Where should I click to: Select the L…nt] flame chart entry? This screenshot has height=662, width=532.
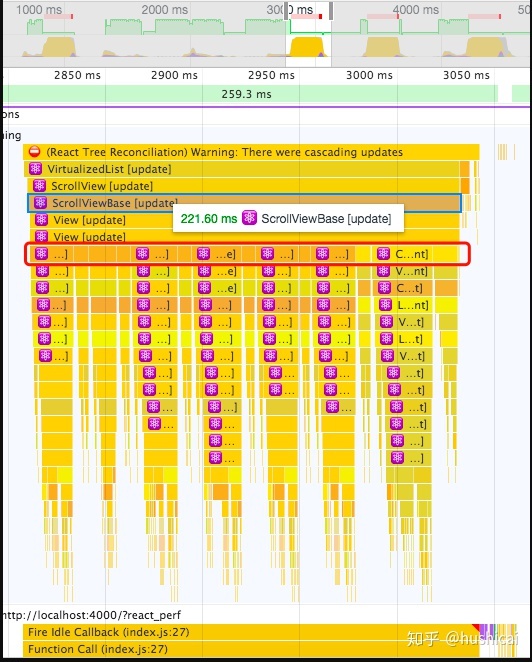(x=403, y=304)
